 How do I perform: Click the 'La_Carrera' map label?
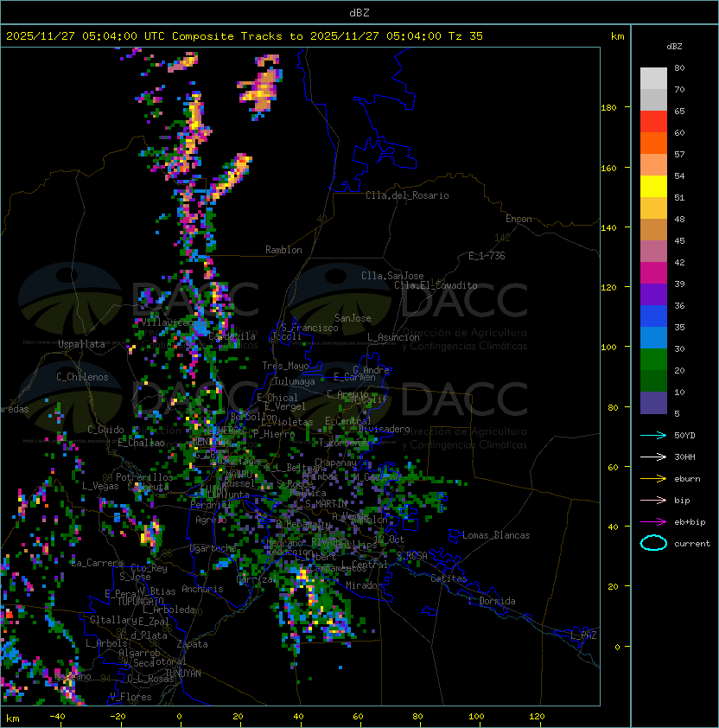point(98,563)
